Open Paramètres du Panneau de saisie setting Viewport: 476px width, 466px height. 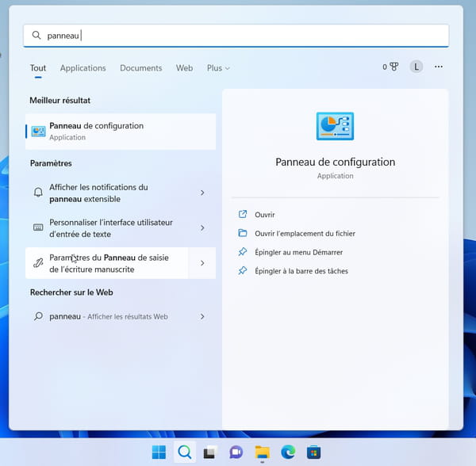tap(107, 263)
